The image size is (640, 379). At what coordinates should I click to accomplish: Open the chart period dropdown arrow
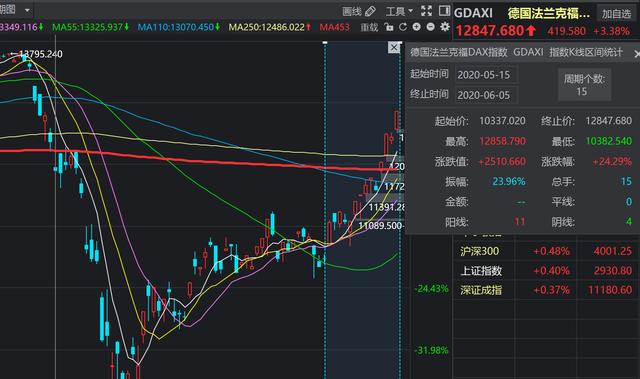pyautogui.click(x=27, y=10)
